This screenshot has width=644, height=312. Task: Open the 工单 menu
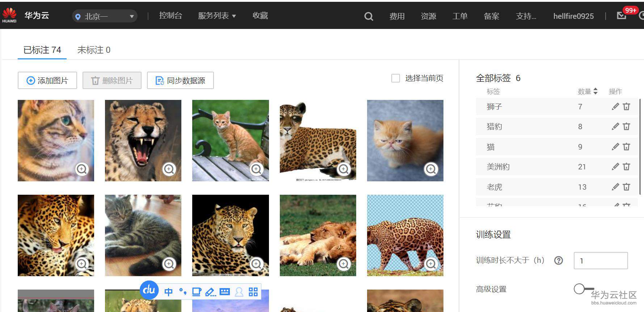click(x=460, y=16)
